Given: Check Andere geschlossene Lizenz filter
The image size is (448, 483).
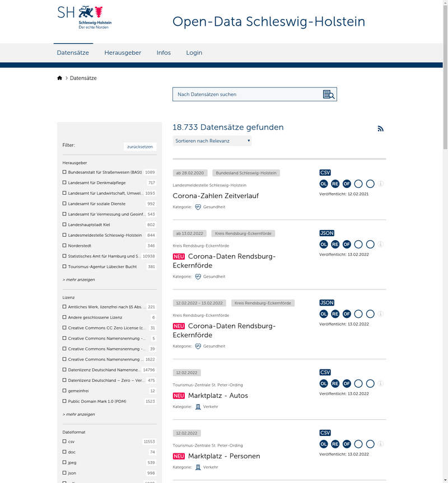Looking at the screenshot, I should click(x=64, y=317).
